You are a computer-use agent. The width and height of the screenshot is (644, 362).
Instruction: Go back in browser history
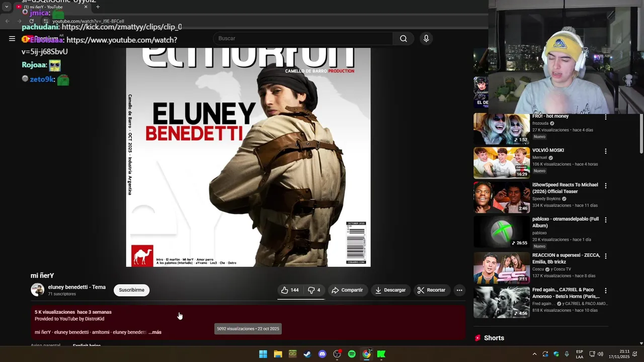7,21
